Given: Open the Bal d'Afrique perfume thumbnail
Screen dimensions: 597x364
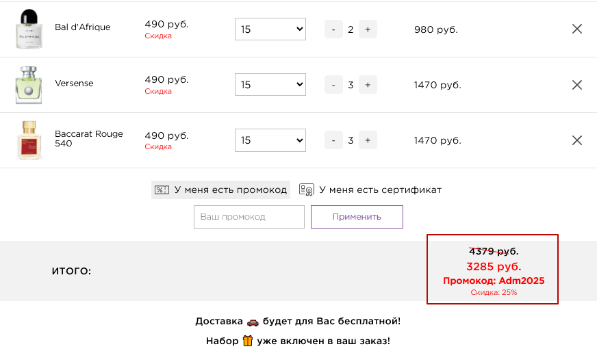Looking at the screenshot, I should [x=29, y=29].
